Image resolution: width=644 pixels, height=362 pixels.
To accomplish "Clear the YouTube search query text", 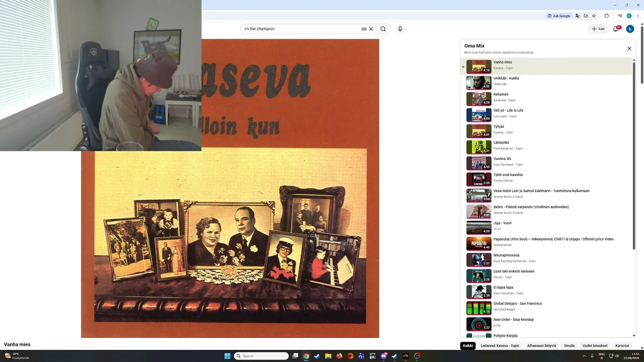I will [x=371, y=29].
